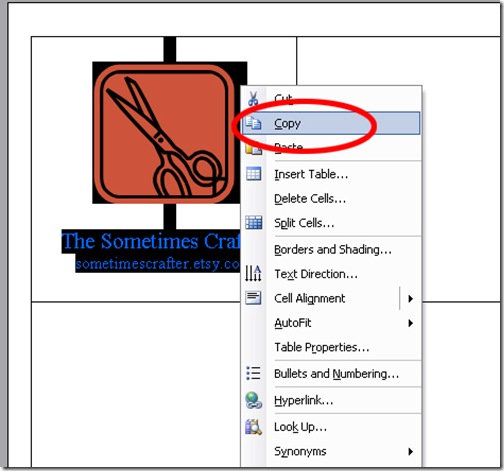Click the Cell Alignment icon
Viewport: 504px width, 471px height.
253,298
